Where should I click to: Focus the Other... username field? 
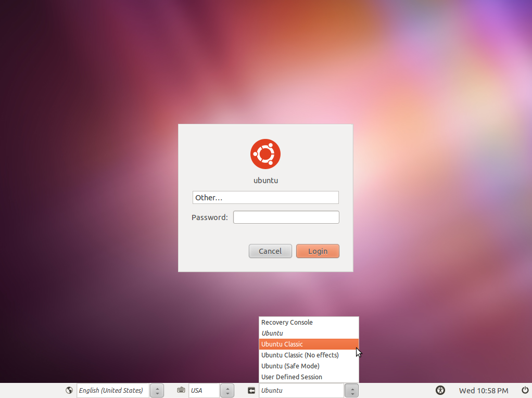[265, 198]
